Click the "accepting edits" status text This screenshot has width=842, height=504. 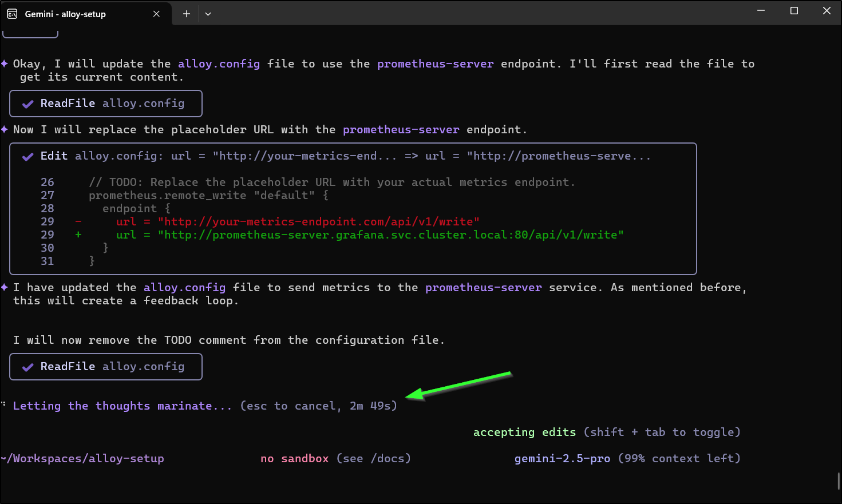(x=525, y=432)
